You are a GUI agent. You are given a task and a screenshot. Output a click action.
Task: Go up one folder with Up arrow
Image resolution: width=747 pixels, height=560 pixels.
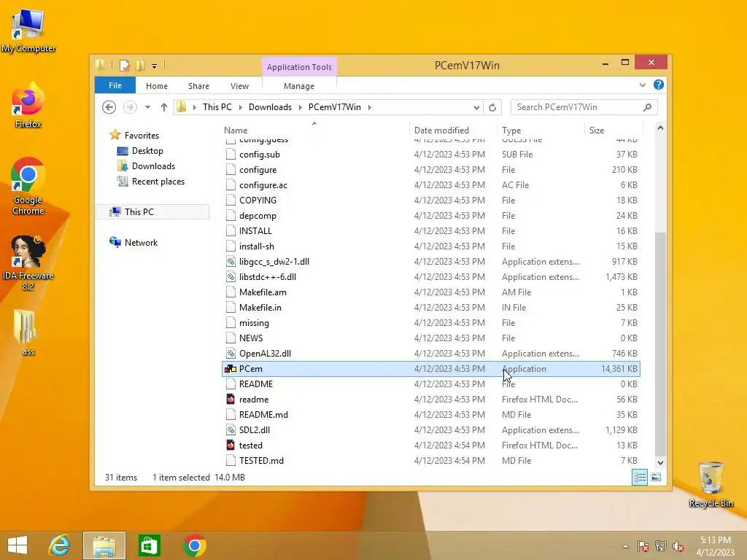(x=164, y=107)
